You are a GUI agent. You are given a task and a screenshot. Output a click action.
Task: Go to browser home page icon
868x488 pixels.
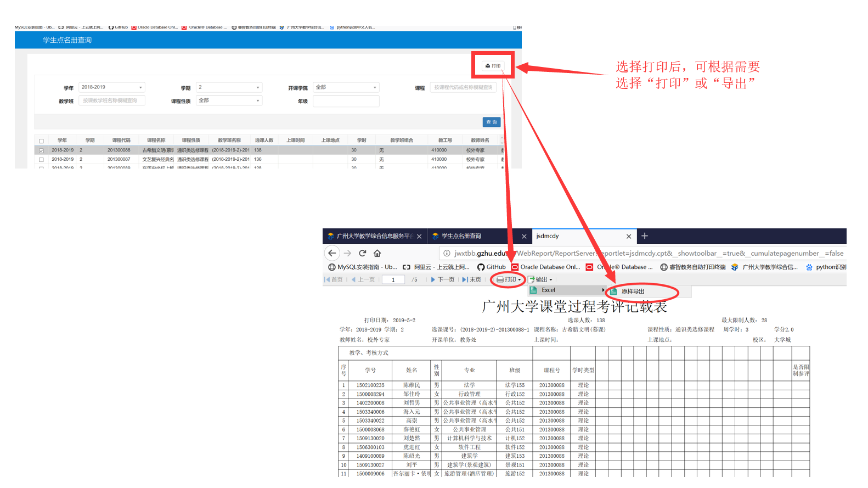tap(377, 253)
